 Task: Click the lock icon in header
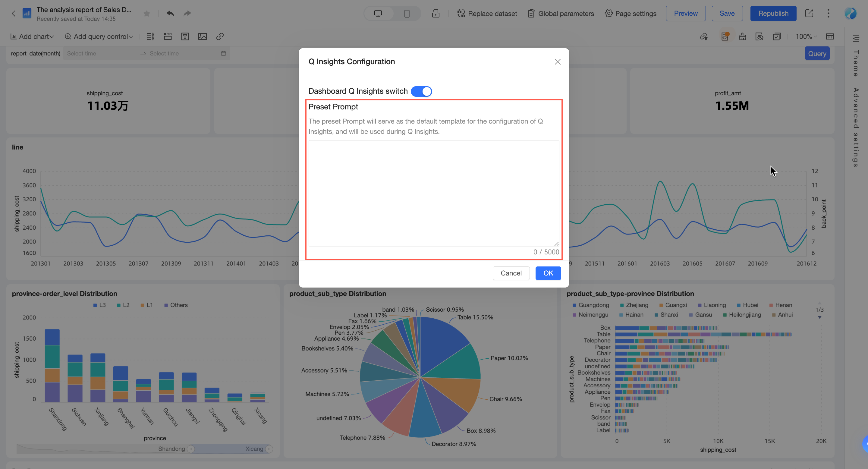click(x=436, y=14)
